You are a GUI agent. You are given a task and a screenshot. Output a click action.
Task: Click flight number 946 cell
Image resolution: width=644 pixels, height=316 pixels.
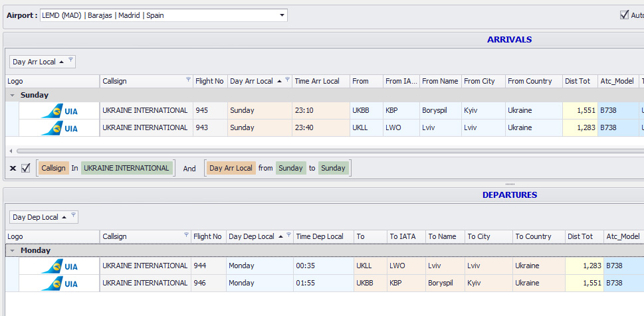coord(208,283)
